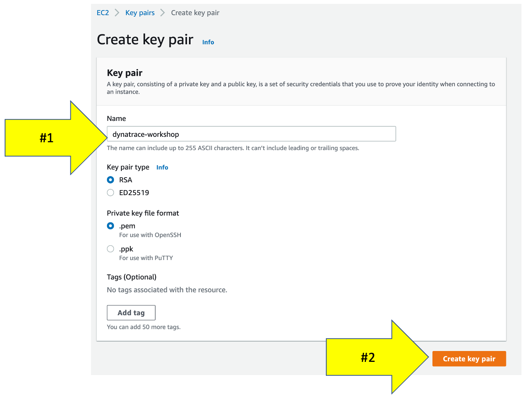532x398 pixels.
Task: Click the Add tag button
Action: 131,313
